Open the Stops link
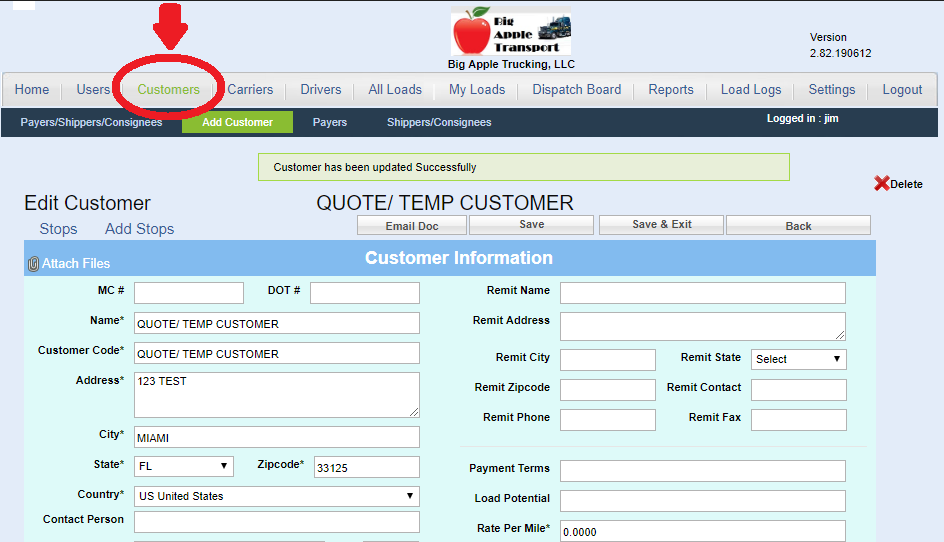 point(58,229)
